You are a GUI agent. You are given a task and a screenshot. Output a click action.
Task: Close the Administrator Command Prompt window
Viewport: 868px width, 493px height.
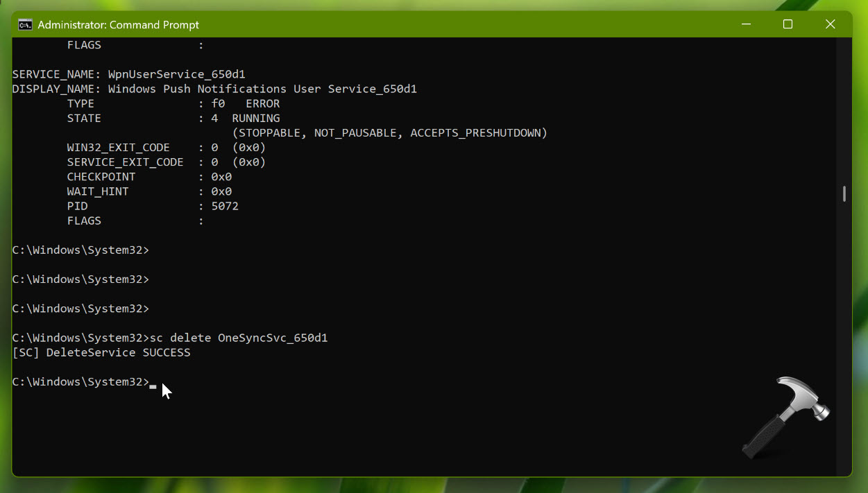pos(831,24)
